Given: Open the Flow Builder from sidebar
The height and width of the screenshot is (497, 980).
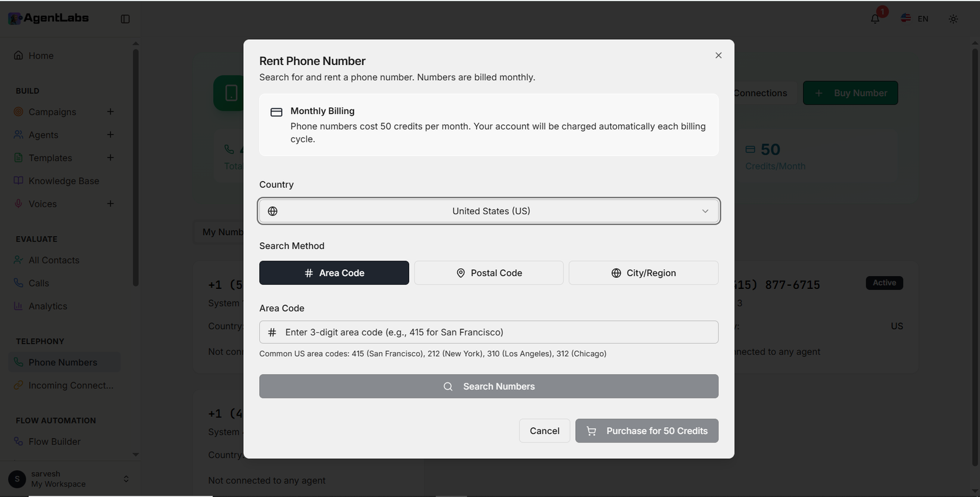Looking at the screenshot, I should tap(54, 441).
